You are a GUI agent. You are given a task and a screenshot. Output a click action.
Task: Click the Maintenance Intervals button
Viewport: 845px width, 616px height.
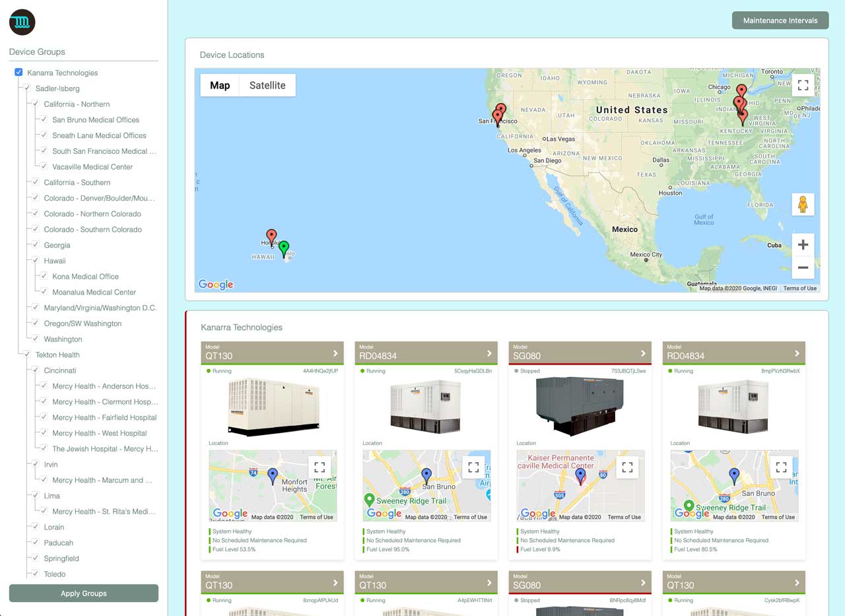[x=780, y=20]
